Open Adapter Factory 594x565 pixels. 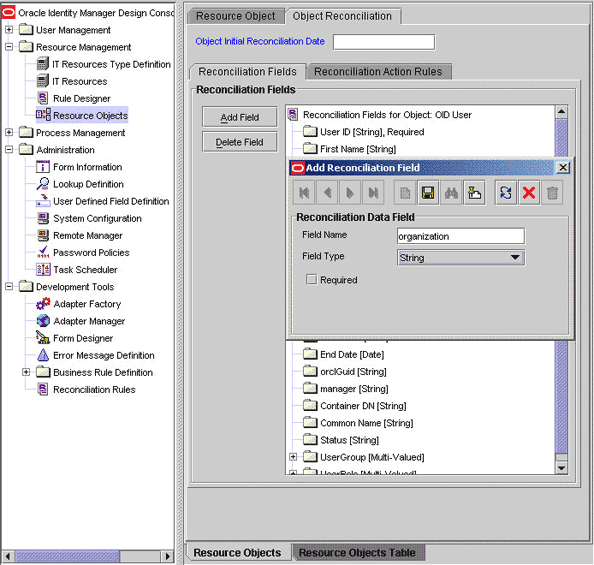87,304
